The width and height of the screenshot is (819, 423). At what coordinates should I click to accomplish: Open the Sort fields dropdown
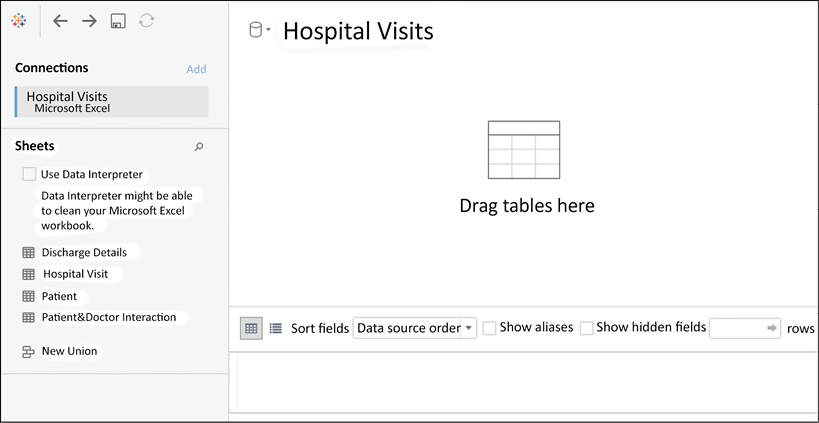point(415,328)
